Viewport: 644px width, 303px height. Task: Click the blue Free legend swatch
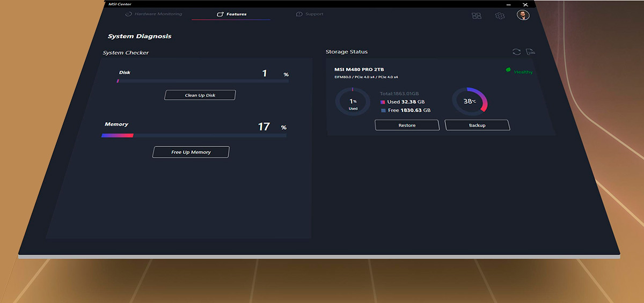tap(383, 110)
